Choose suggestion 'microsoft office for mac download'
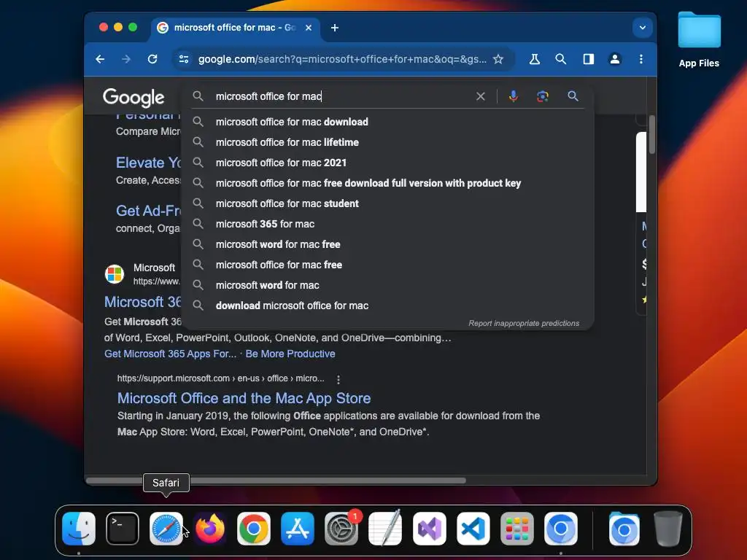Screen dimensions: 747x560 (388, 122)
